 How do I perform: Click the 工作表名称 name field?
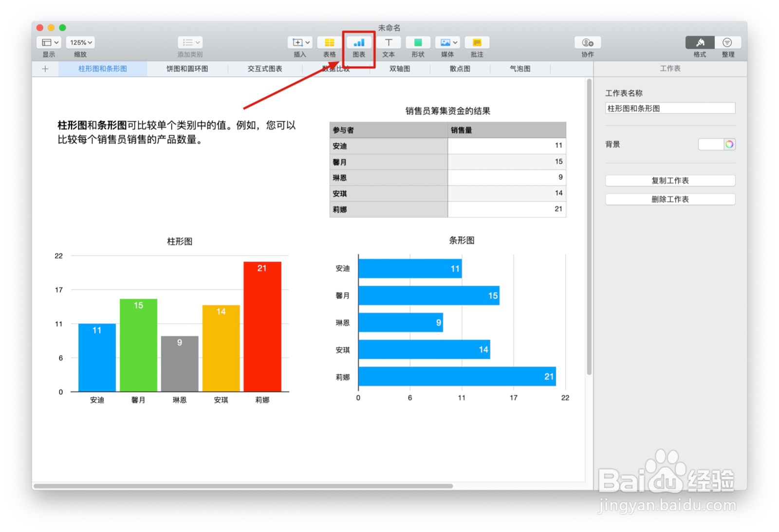coord(669,108)
